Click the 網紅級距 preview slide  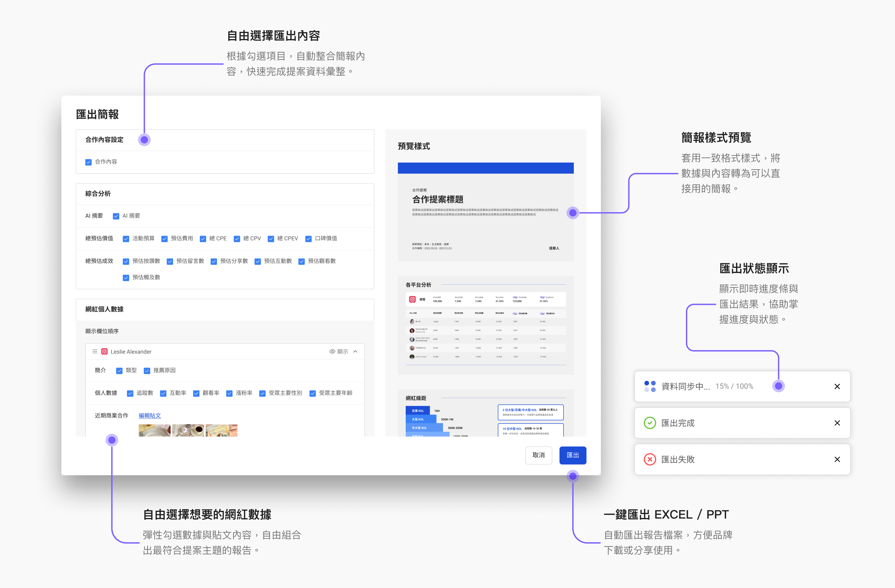coord(485,413)
